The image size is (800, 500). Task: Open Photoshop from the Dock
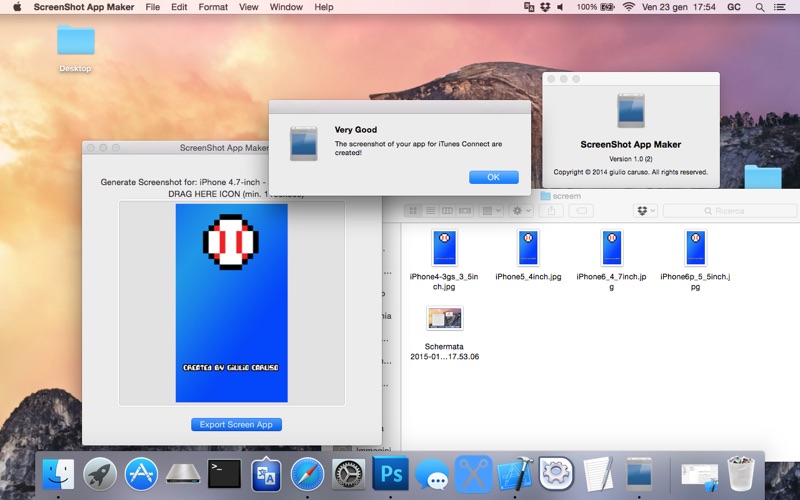391,474
